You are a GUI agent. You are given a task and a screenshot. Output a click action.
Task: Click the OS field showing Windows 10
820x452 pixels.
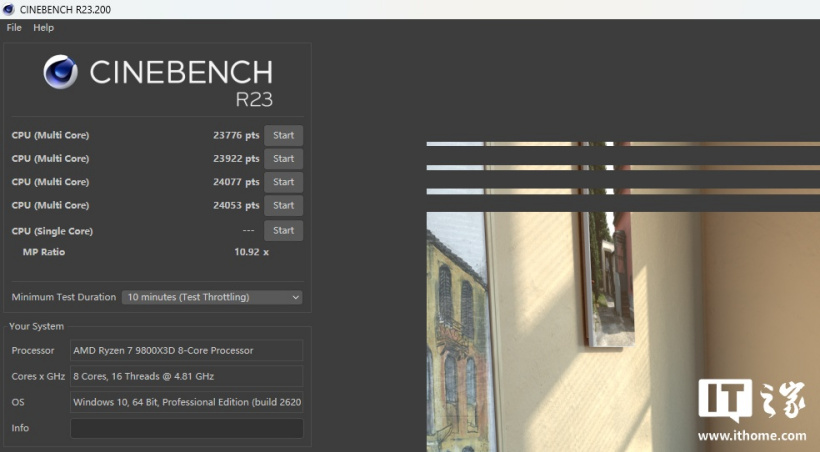(187, 402)
